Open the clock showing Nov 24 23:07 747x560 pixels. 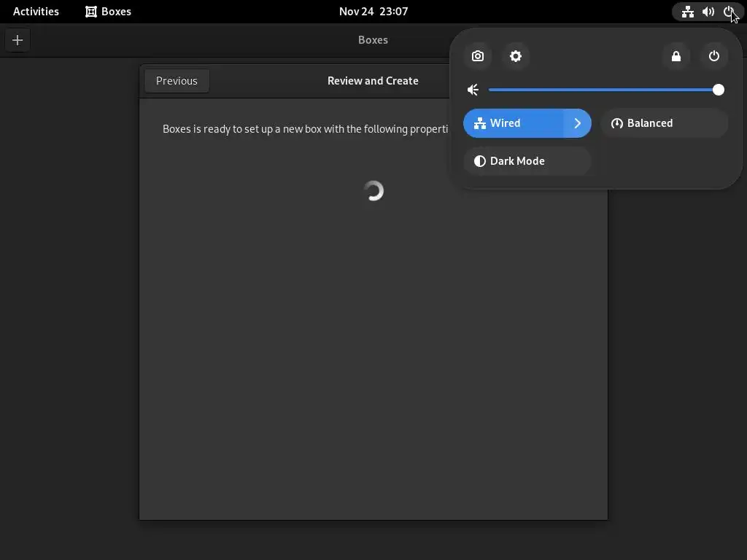(x=373, y=12)
